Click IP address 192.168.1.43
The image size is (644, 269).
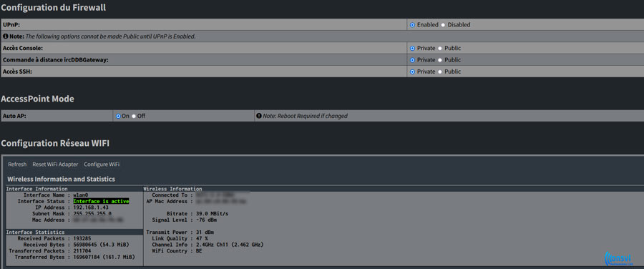91,207
